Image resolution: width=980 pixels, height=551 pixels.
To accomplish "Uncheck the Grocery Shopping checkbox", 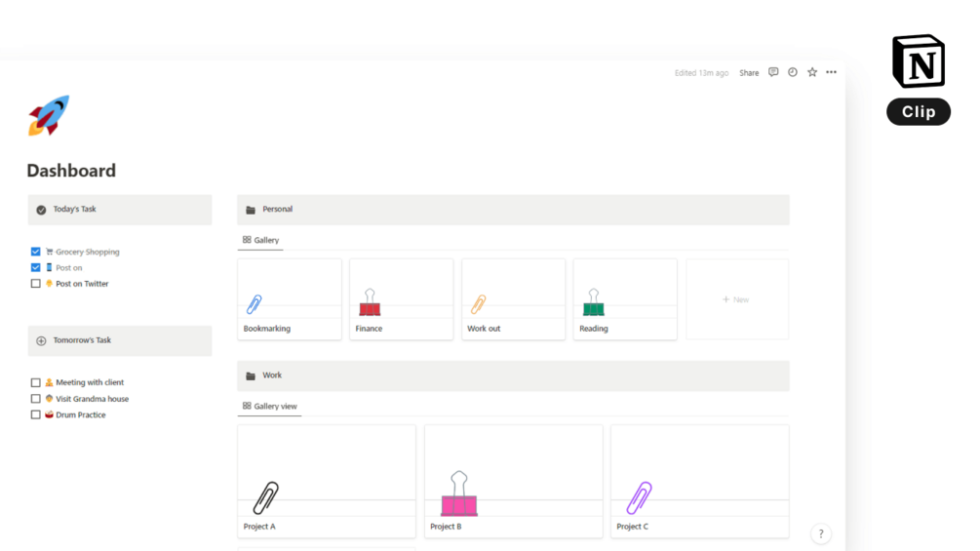I will 36,252.
